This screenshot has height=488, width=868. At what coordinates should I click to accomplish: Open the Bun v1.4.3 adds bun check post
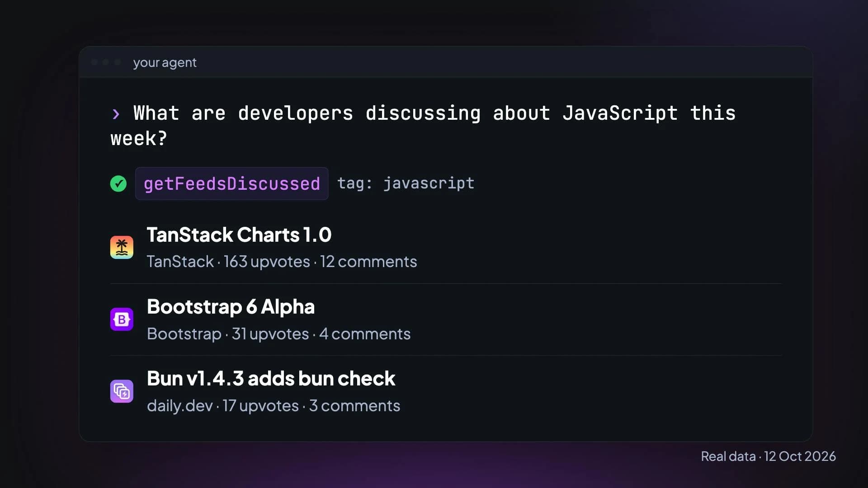click(x=271, y=379)
